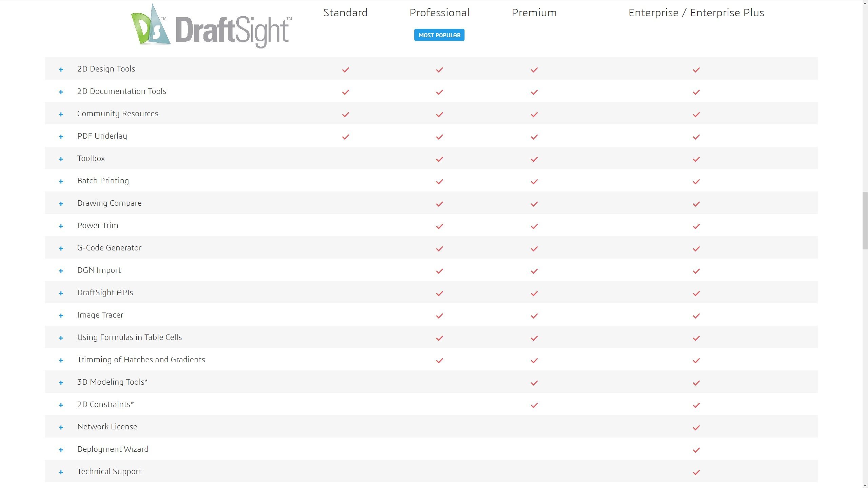Click Trimming of Hatches and Gradients label
Viewport: 868px width, 488px height.
141,360
